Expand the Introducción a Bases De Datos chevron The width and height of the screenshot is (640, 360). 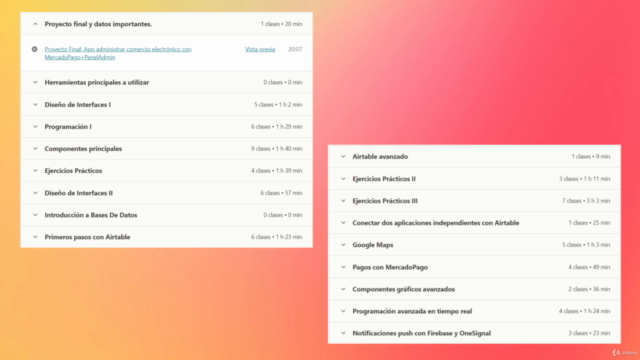35,215
